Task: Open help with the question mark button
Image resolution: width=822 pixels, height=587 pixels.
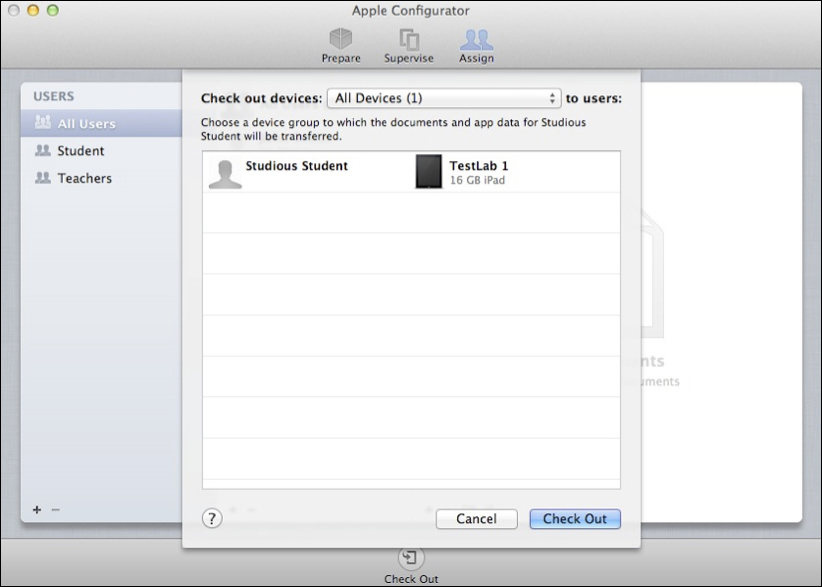Action: pos(212,518)
